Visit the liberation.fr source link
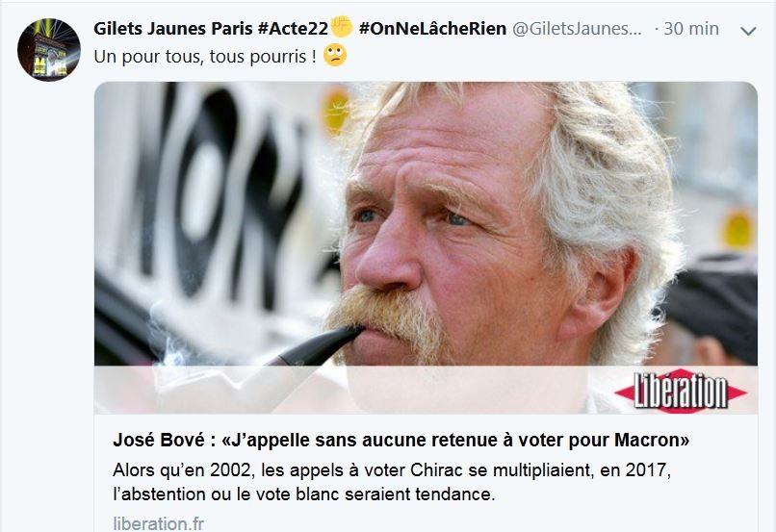 pyautogui.click(x=158, y=523)
